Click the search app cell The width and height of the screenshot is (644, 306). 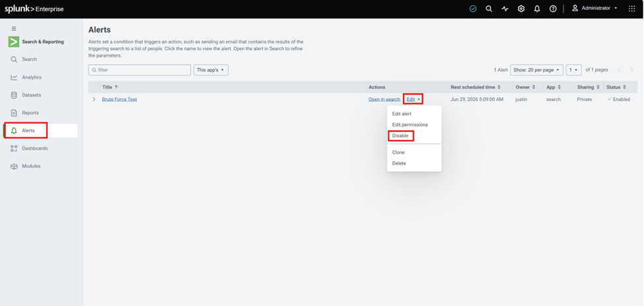[x=554, y=99]
